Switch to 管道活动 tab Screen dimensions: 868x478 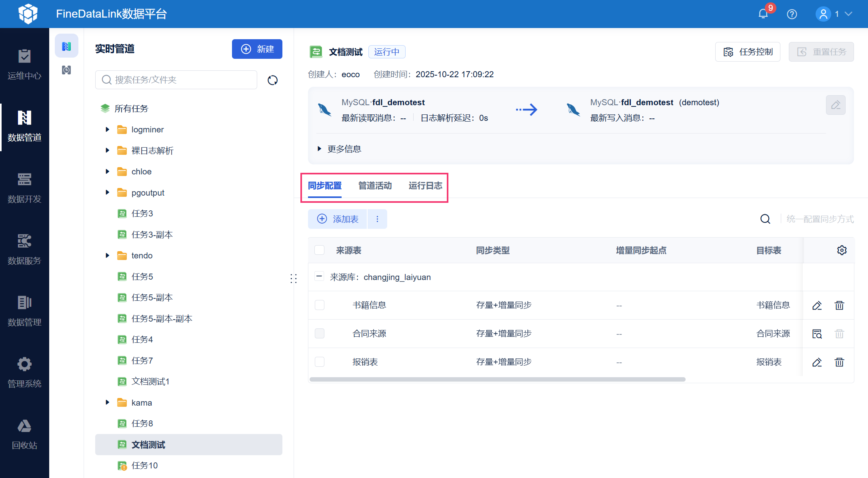click(375, 186)
